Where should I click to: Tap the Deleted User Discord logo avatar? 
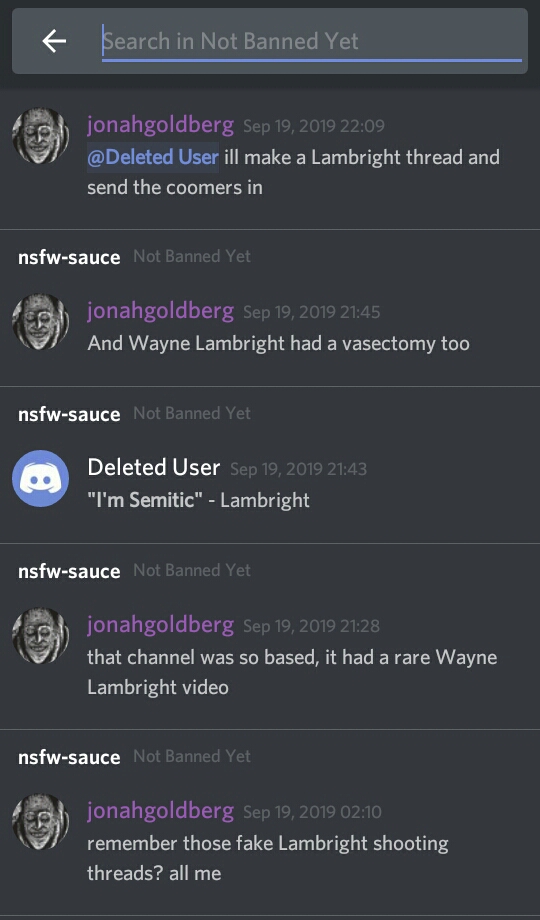40,478
